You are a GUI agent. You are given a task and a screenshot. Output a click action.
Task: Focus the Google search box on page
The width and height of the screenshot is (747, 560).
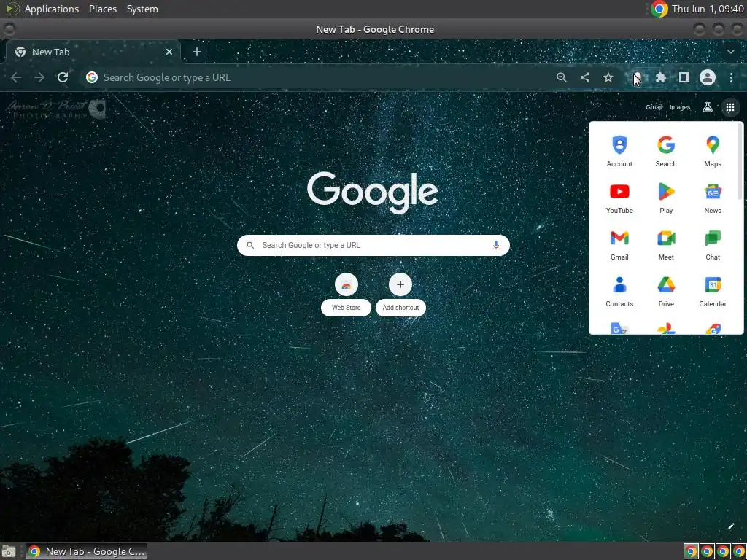click(x=373, y=245)
